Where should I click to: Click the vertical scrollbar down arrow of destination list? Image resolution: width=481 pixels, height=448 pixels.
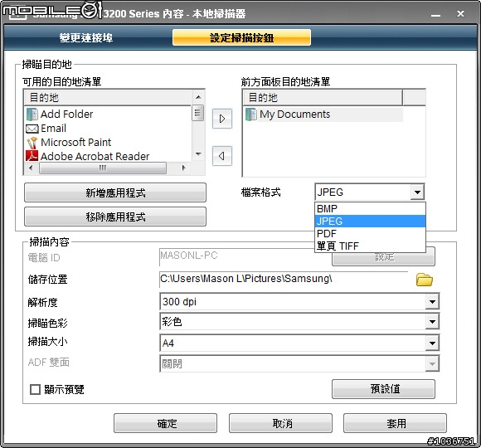198,154
